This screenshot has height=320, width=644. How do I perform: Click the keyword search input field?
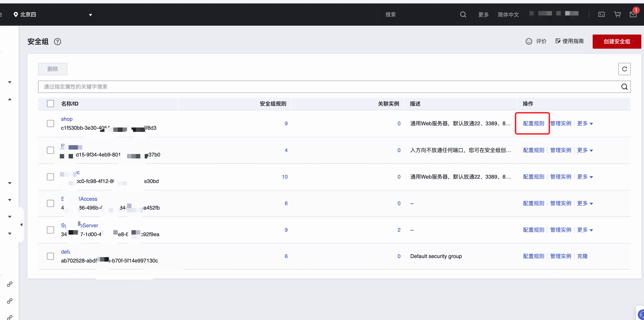pos(325,87)
